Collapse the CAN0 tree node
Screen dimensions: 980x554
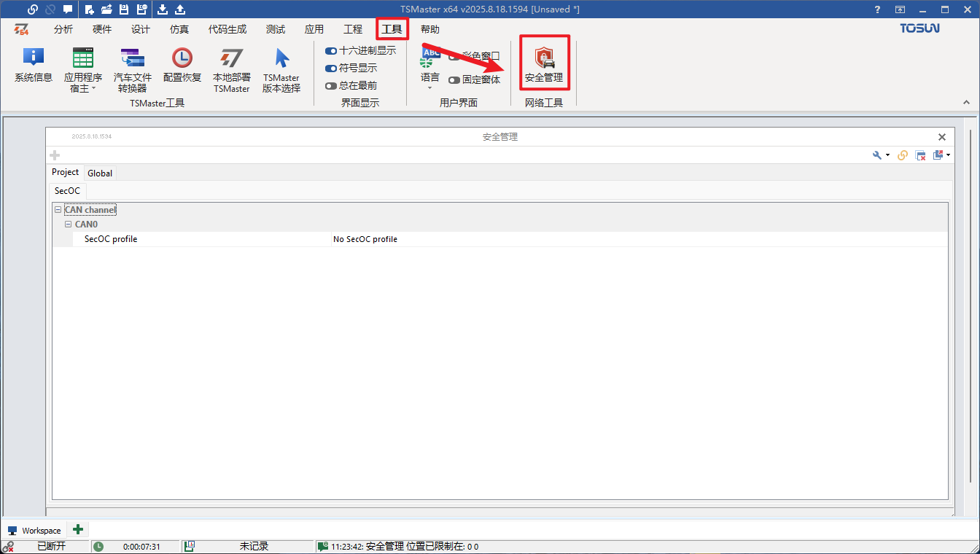pos(68,225)
